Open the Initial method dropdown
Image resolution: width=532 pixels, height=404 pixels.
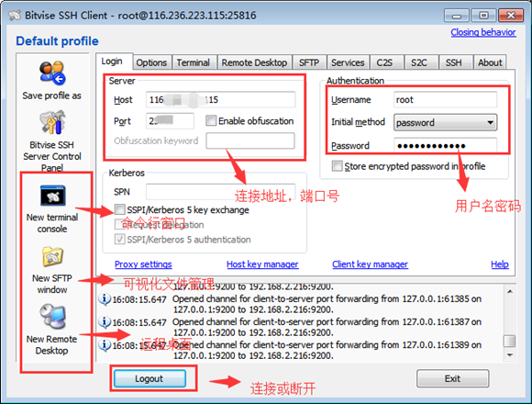[x=445, y=122]
